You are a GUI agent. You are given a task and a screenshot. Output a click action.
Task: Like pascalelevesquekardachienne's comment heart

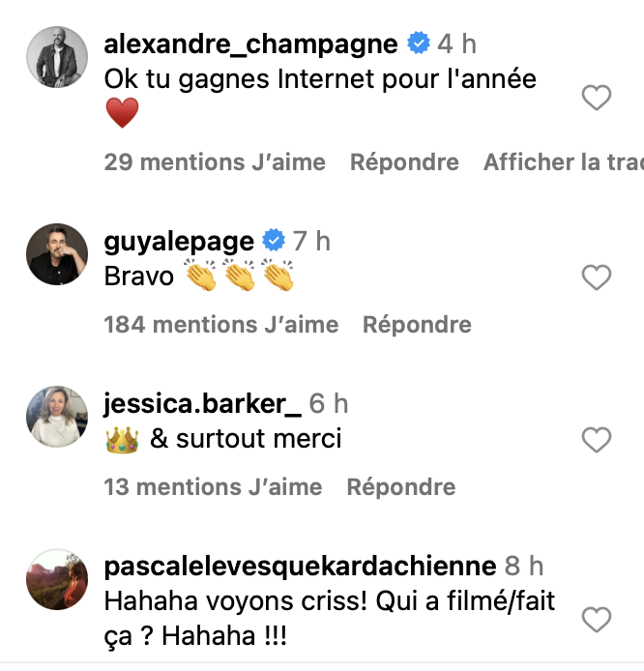pyautogui.click(x=597, y=618)
